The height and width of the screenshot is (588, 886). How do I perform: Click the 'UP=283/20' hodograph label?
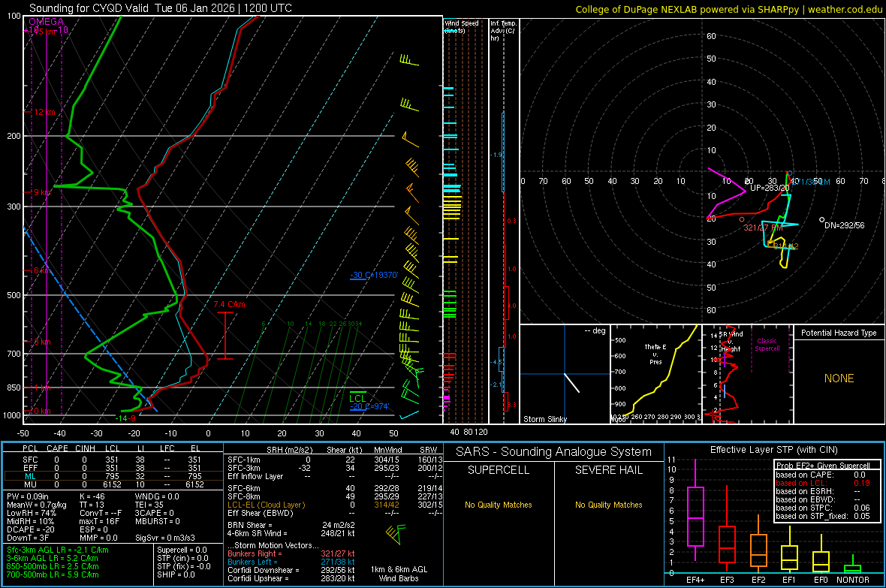pos(770,188)
